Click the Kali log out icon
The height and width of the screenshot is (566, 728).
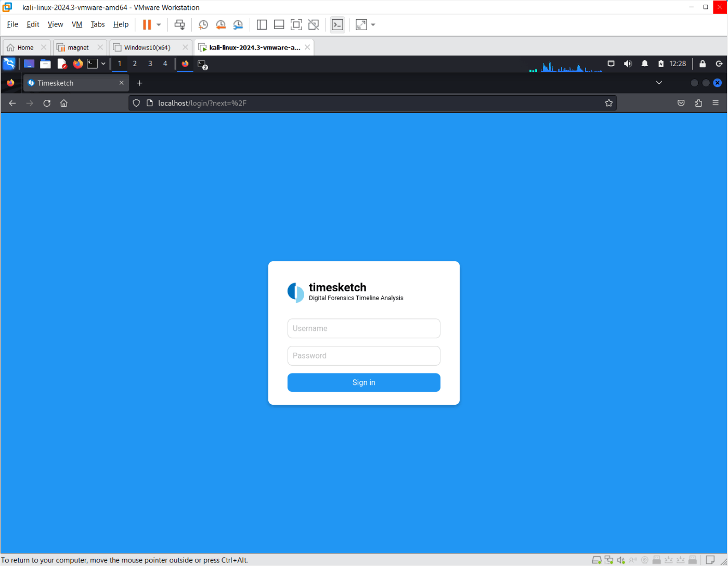click(719, 63)
